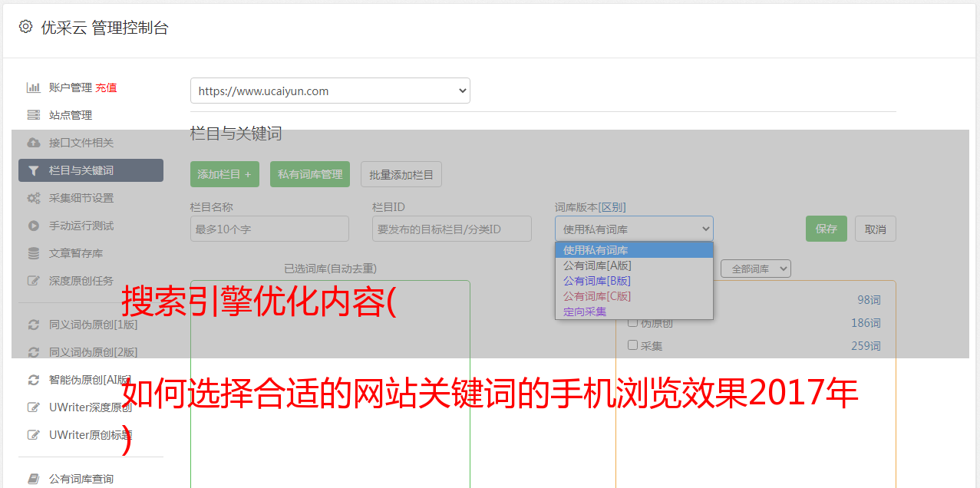Focus the 栏目名称 input field

tap(269, 229)
